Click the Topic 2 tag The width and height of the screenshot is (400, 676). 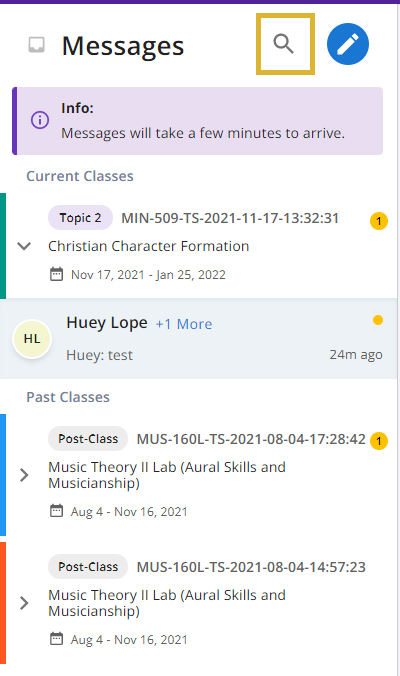coord(81,218)
